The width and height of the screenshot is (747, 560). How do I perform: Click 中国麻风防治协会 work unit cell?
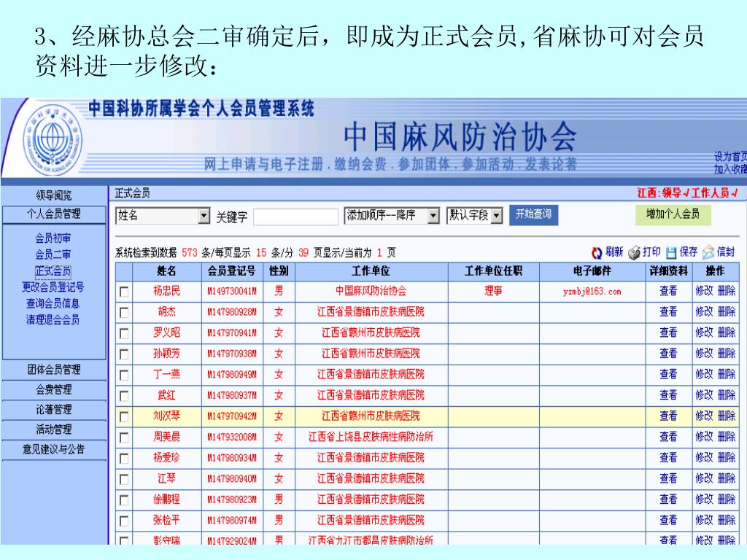[371, 291]
